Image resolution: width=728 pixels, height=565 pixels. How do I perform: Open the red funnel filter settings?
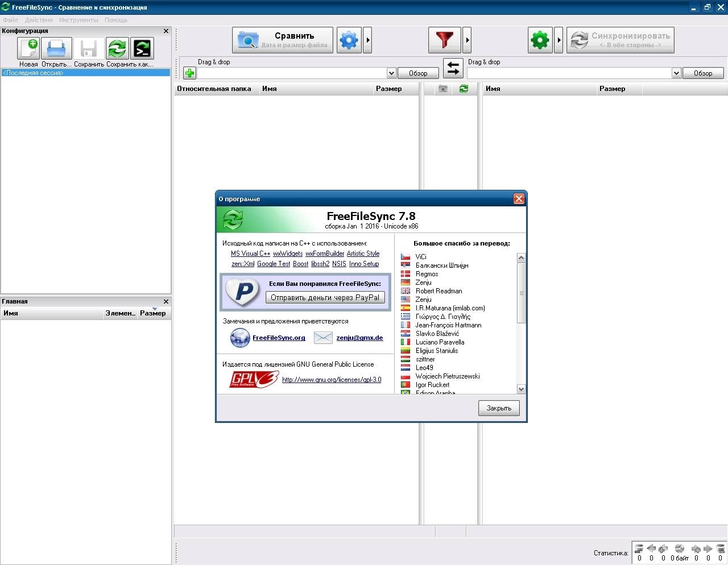click(445, 40)
